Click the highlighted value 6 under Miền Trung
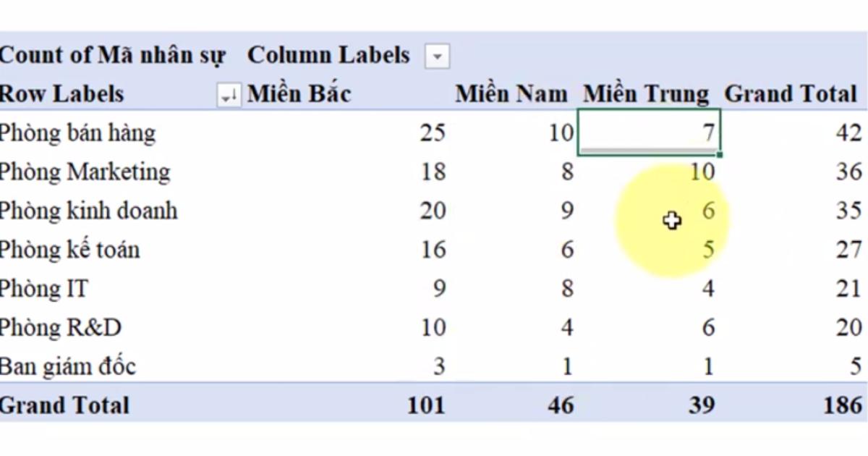The image size is (868, 456). (x=707, y=211)
